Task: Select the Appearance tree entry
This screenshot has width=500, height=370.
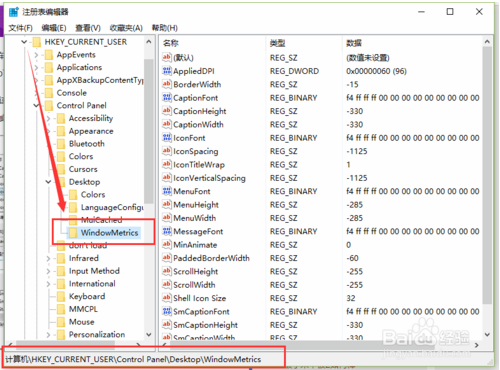Action: [x=91, y=131]
